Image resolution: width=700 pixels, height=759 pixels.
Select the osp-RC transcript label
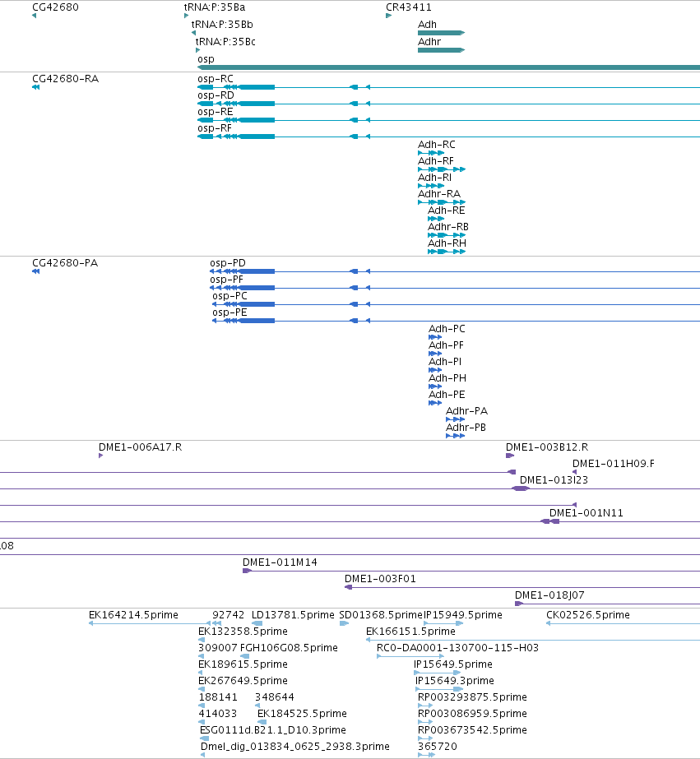pos(216,79)
